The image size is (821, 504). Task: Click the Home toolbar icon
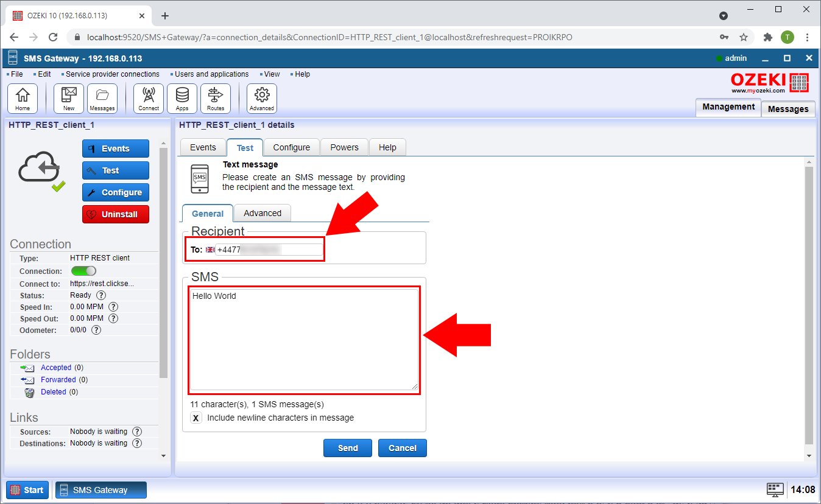[23, 98]
